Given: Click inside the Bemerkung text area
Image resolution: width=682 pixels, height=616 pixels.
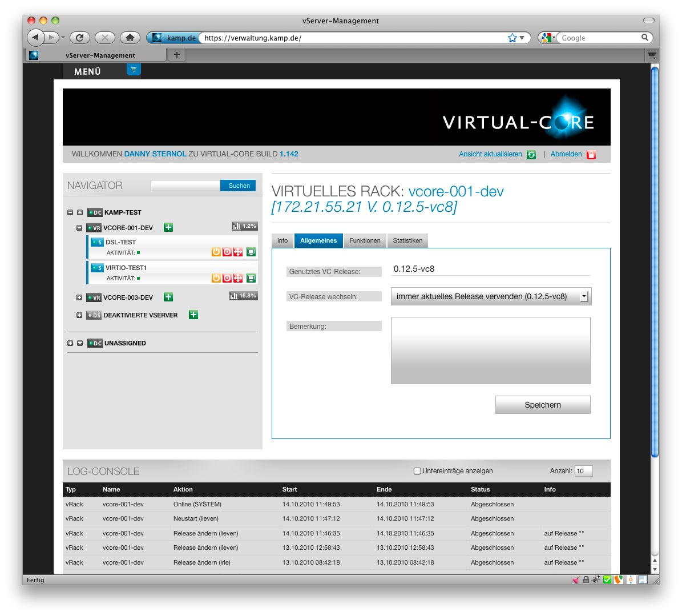Looking at the screenshot, I should click(490, 349).
